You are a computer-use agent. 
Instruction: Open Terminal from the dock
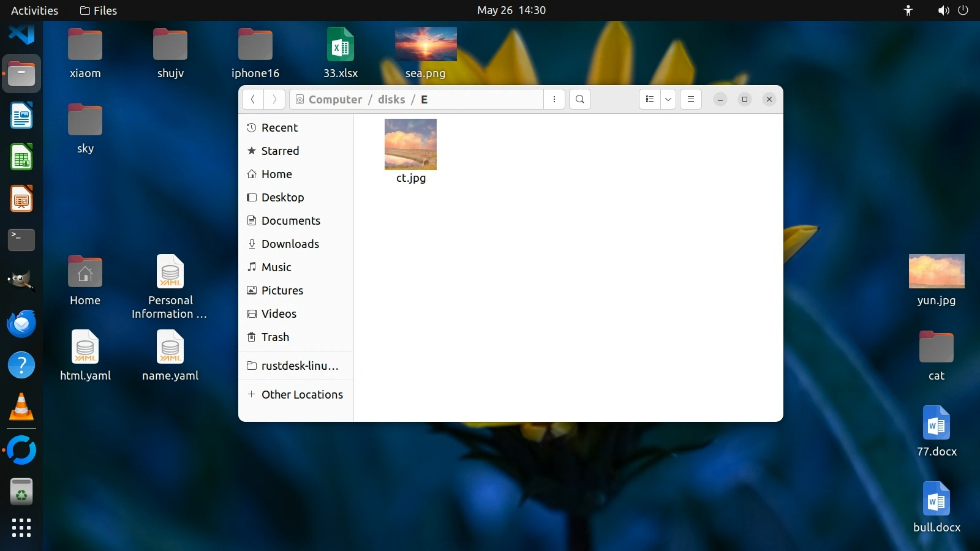[x=21, y=240]
